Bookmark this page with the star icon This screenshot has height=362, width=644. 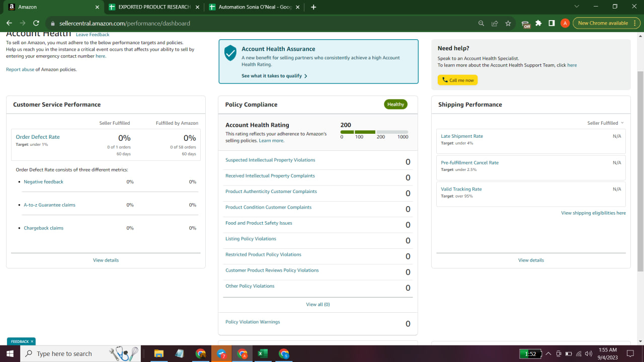pyautogui.click(x=508, y=23)
